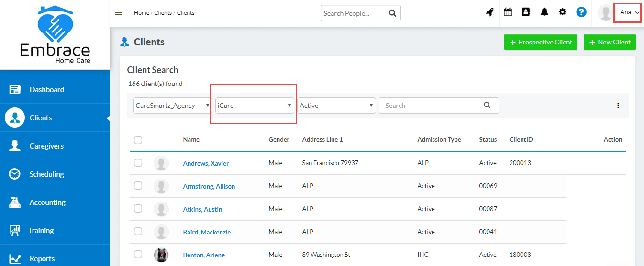Open Caregivers from the sidebar menu
Screen dimensions: 644x266
46,146
